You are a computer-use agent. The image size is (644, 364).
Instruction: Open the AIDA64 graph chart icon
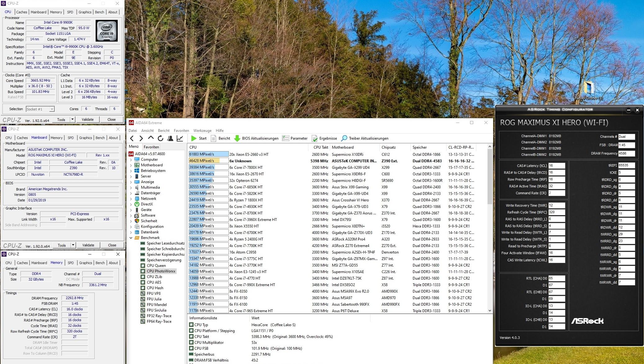180,138
